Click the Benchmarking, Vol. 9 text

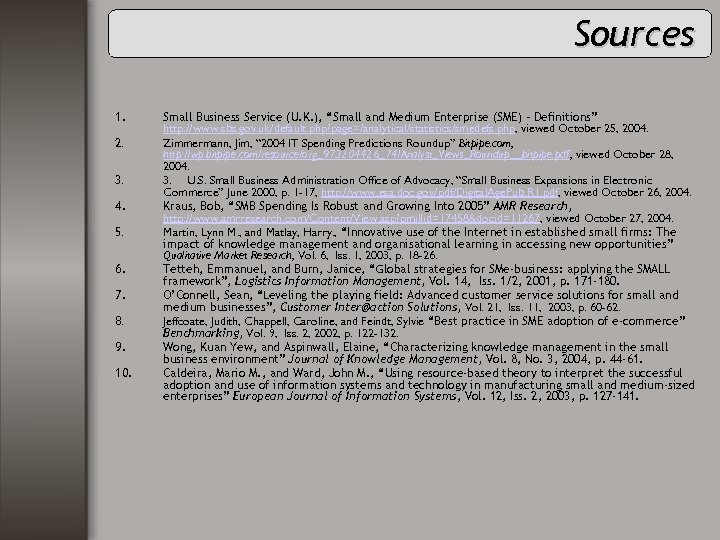pyautogui.click(x=219, y=332)
